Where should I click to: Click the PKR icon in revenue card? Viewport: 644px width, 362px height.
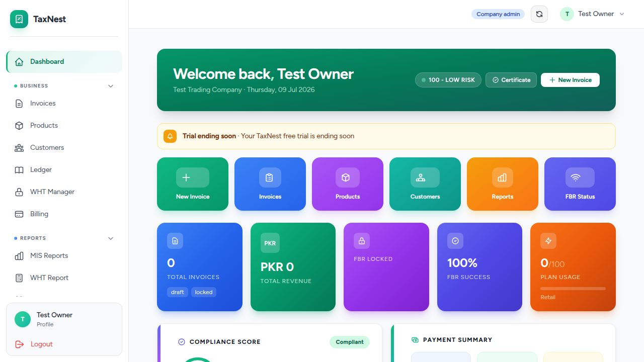(270, 243)
